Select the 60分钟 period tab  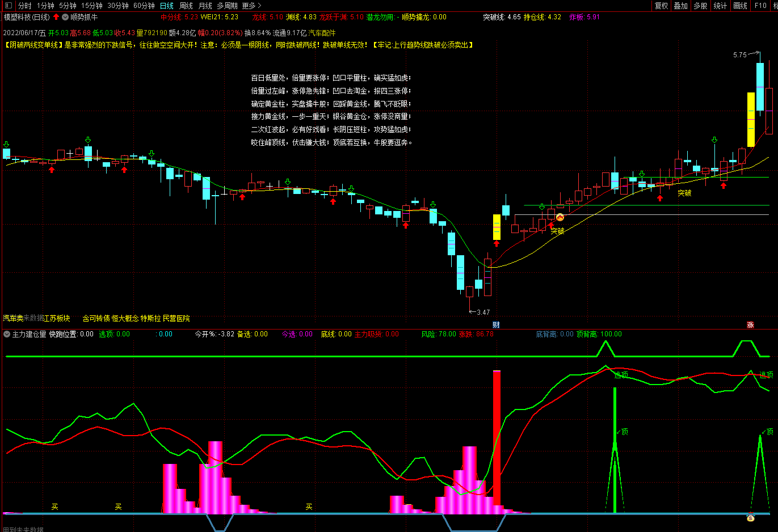(144, 6)
